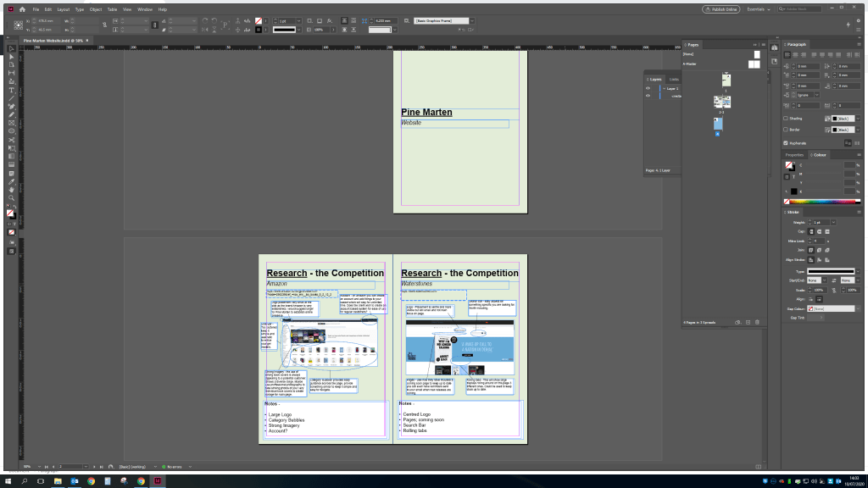The width and height of the screenshot is (868, 488).
Task: Open Chrome from the Windows taskbar
Action: click(91, 481)
